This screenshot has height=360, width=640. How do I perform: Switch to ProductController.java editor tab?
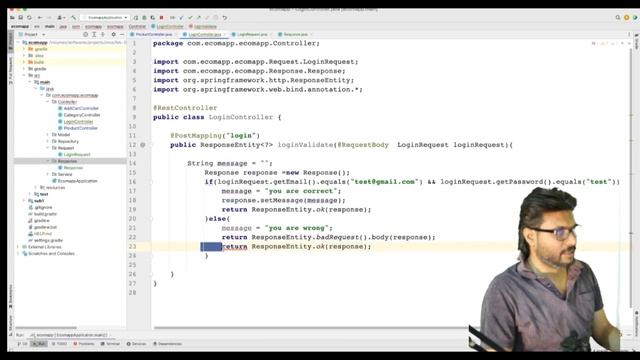(153, 34)
